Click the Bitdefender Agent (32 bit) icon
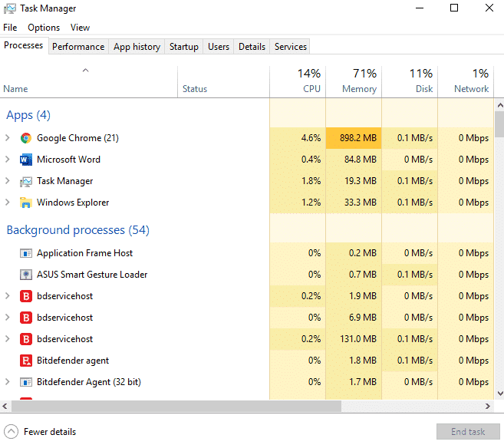This screenshot has height=448, width=504. click(26, 382)
